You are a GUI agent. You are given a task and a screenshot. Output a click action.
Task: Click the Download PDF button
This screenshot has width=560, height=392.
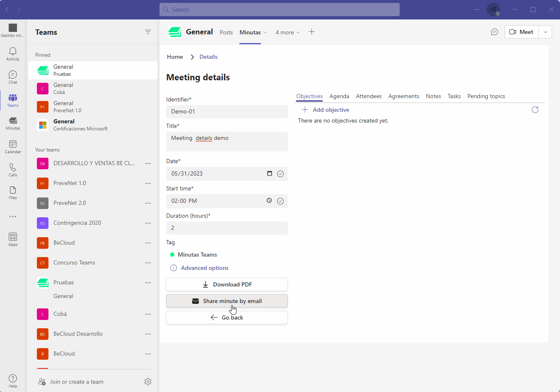pyautogui.click(x=227, y=284)
